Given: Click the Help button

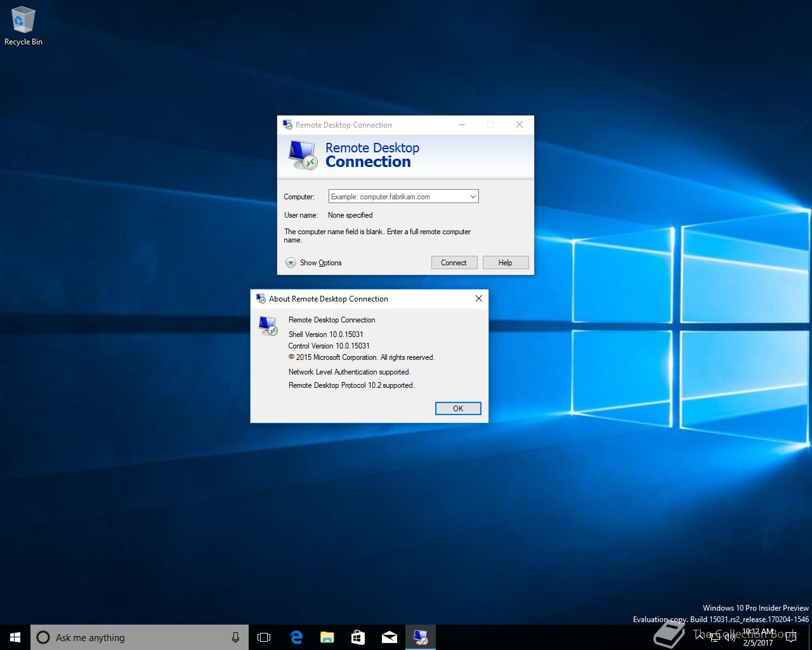Looking at the screenshot, I should (506, 263).
